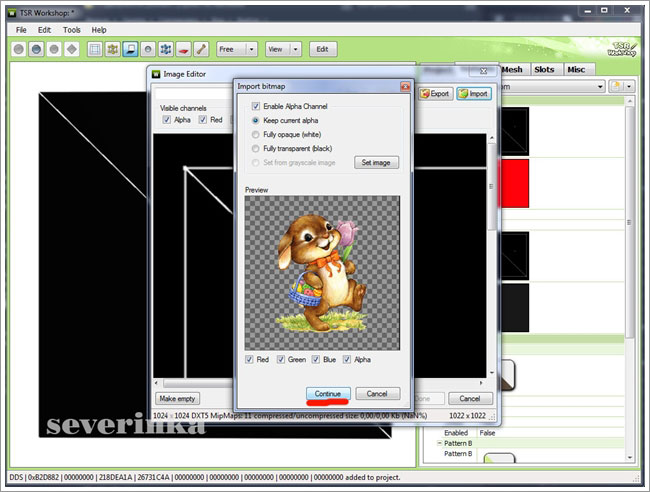Click the top black texture thumbnail in properties

[515, 131]
